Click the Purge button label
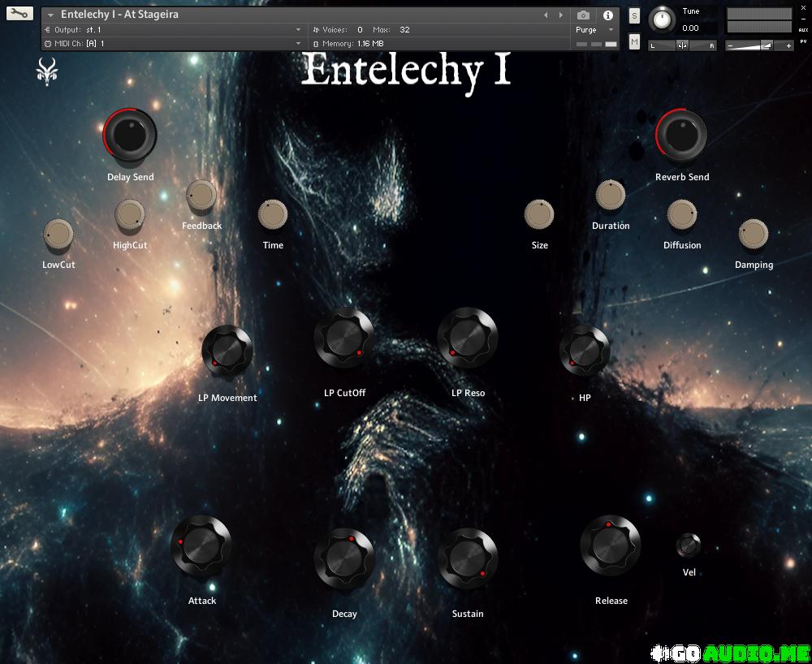Screen dimensions: 812x664 click(586, 30)
